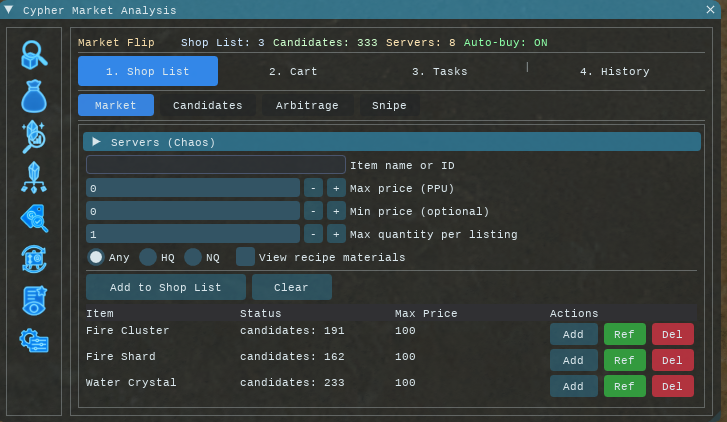This screenshot has height=422, width=727.
Task: Open the Arbitrage sub-tab
Action: point(307,105)
